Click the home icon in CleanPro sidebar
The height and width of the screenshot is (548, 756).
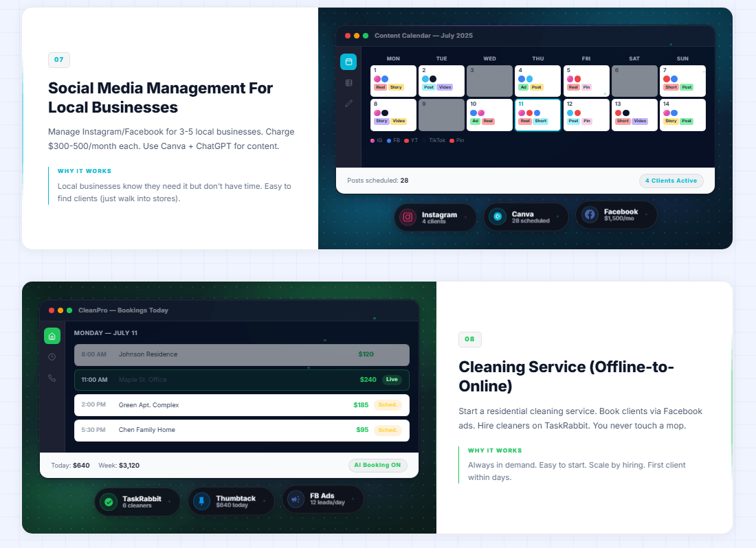[52, 336]
